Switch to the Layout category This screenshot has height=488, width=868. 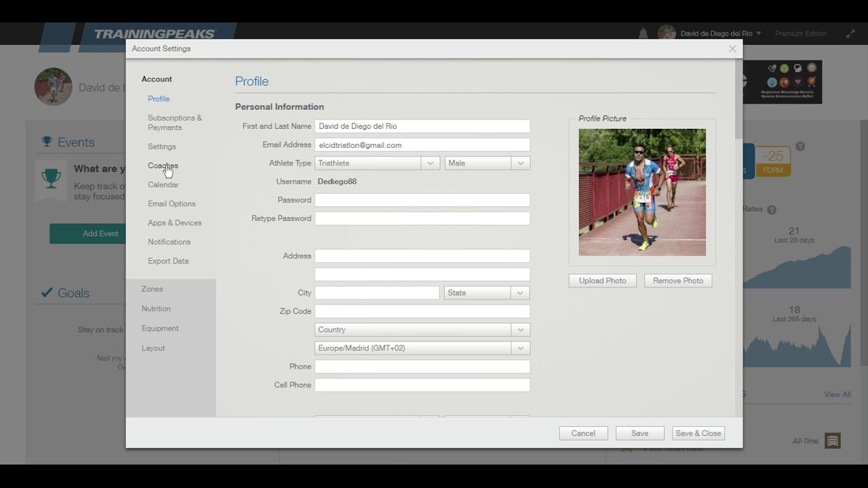153,348
